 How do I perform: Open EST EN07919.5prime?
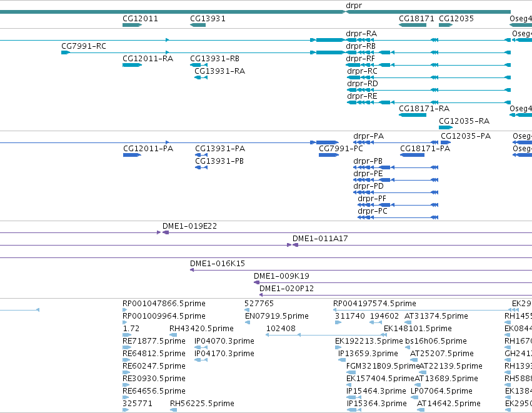(x=276, y=316)
